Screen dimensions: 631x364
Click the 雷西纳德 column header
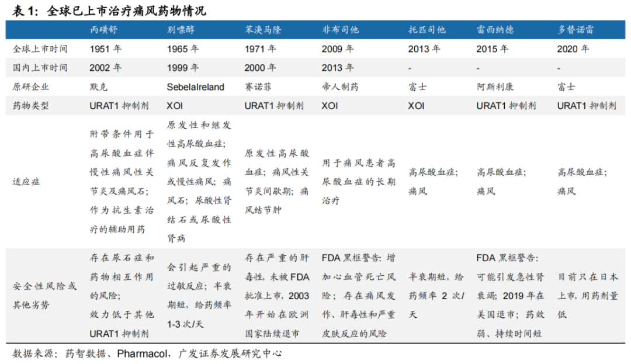click(x=495, y=30)
